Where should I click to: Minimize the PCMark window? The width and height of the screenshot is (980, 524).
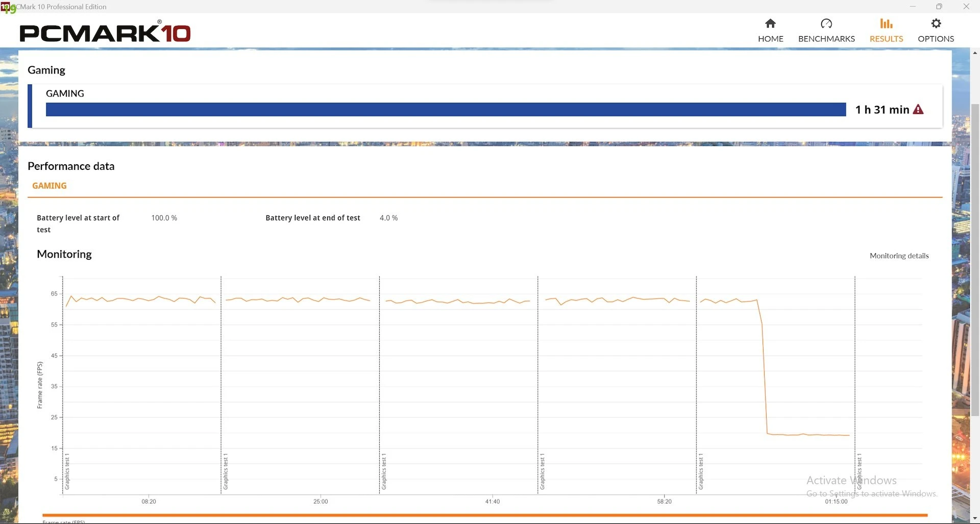coord(913,7)
